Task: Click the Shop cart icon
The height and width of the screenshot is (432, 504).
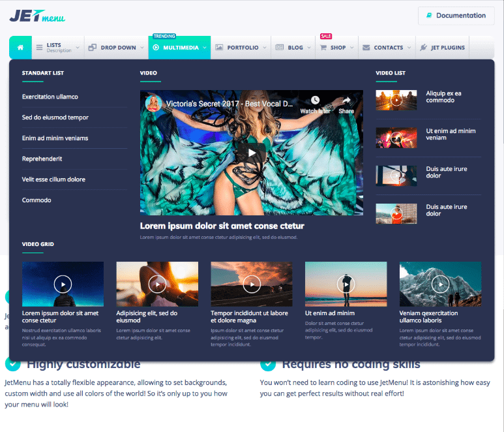Action: coord(323,48)
